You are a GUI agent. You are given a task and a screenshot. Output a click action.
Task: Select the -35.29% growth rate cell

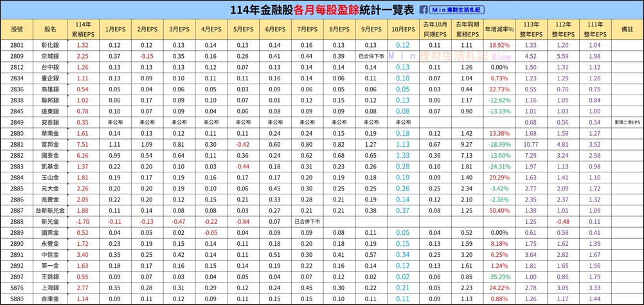point(499,275)
